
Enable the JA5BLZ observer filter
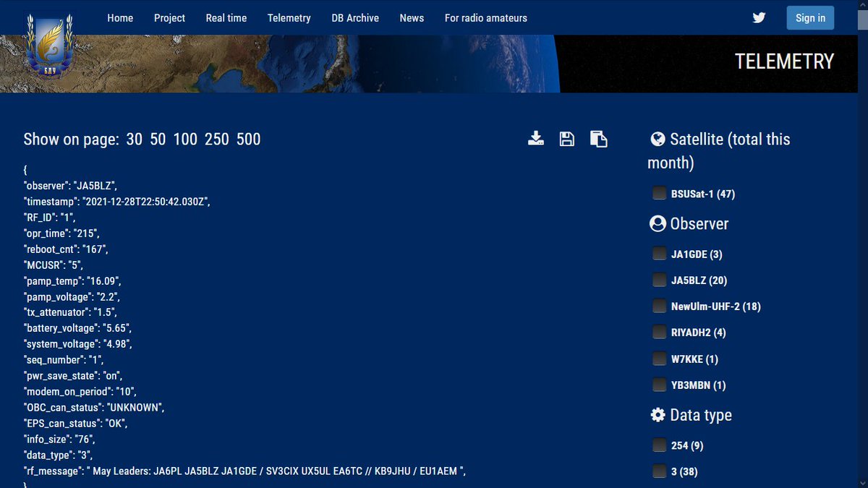click(659, 280)
